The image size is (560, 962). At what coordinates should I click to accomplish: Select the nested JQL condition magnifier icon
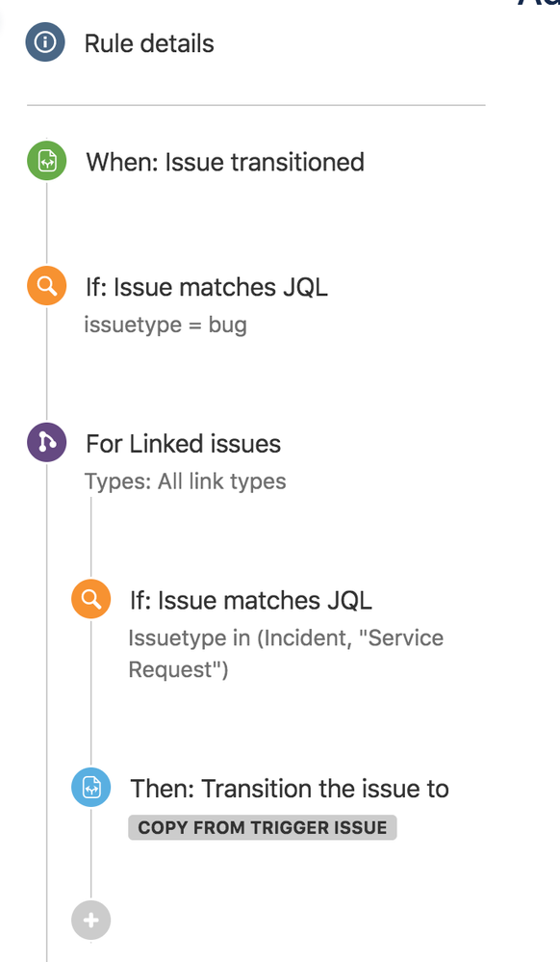click(90, 598)
